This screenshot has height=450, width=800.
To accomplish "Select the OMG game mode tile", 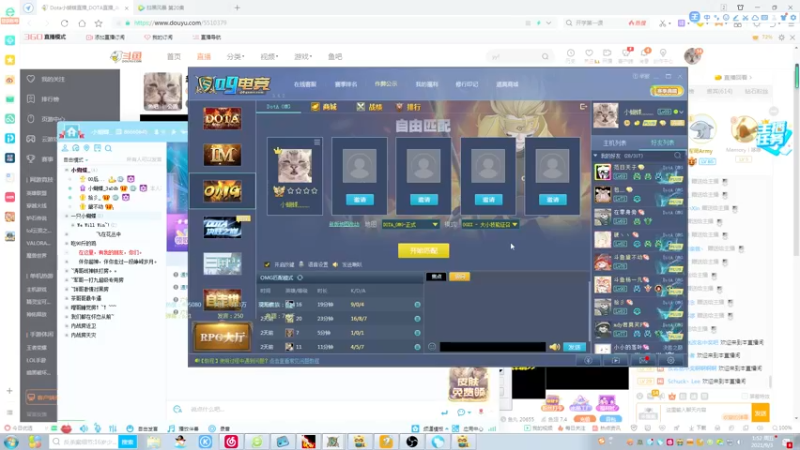I will [222, 191].
